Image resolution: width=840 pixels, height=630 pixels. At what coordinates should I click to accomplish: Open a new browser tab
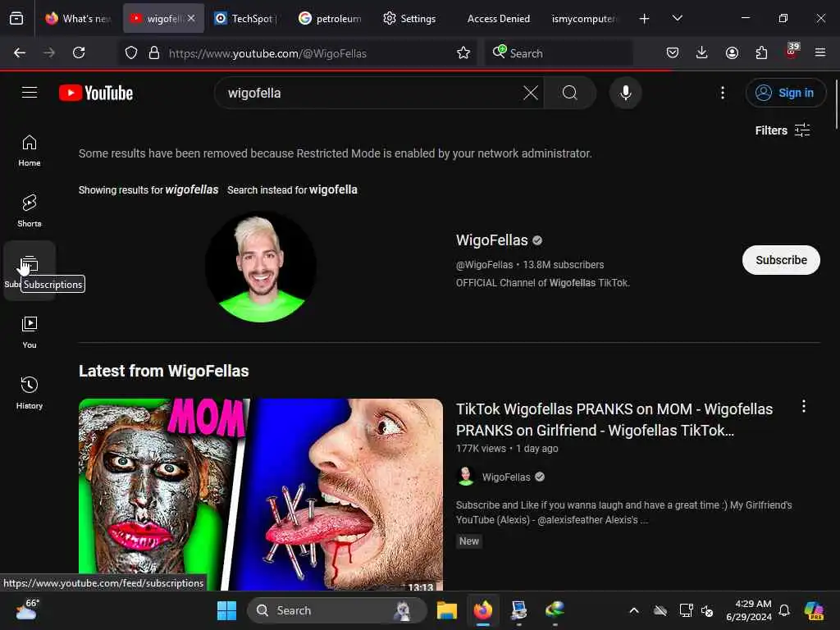645,19
